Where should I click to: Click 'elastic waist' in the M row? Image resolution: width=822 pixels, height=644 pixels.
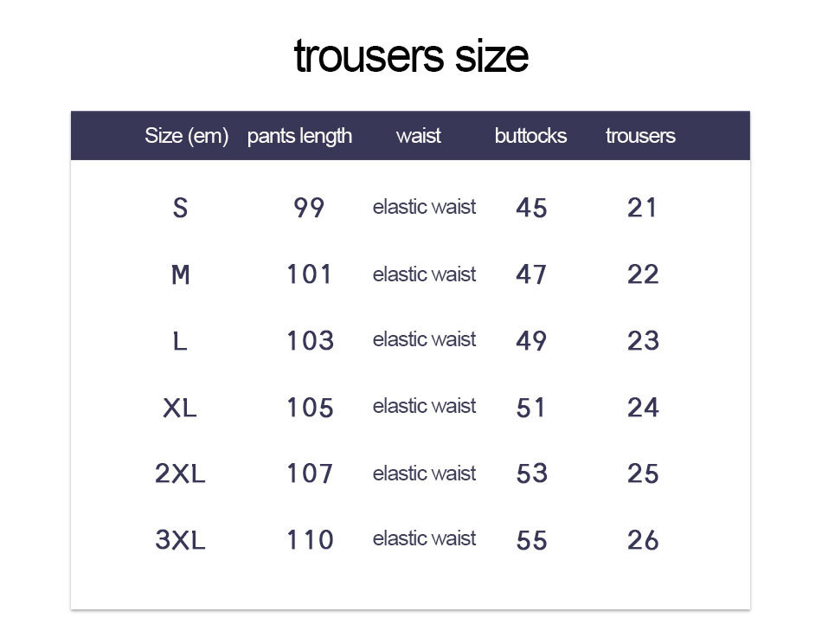pos(424,274)
